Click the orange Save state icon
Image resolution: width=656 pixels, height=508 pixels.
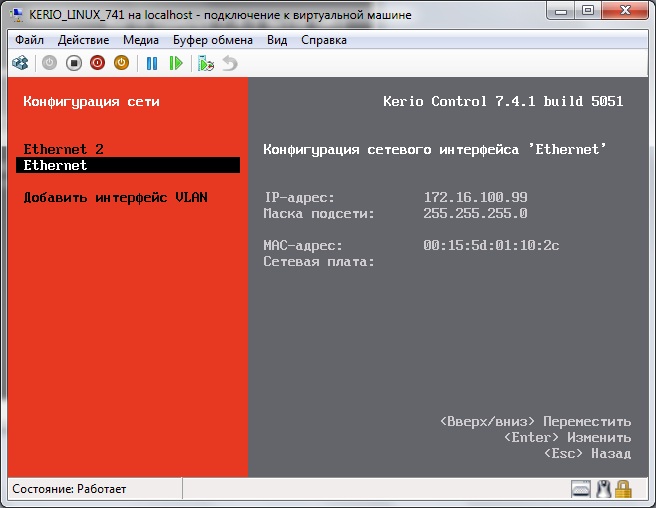122,63
